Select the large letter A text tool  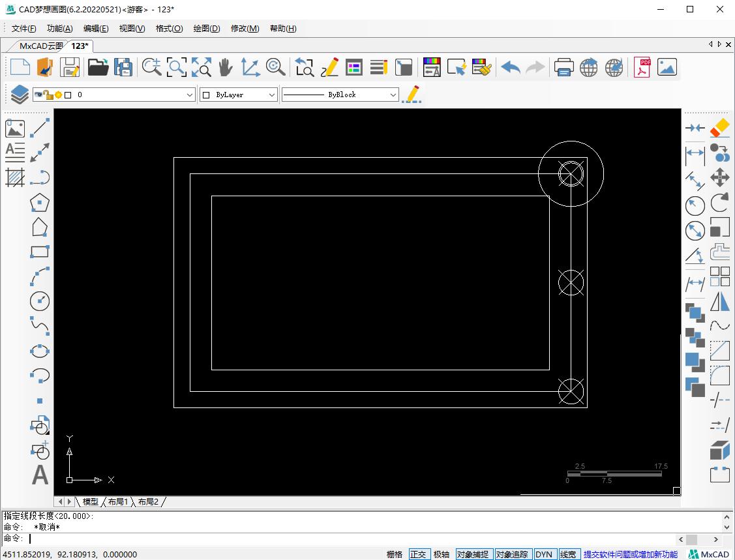pos(40,475)
